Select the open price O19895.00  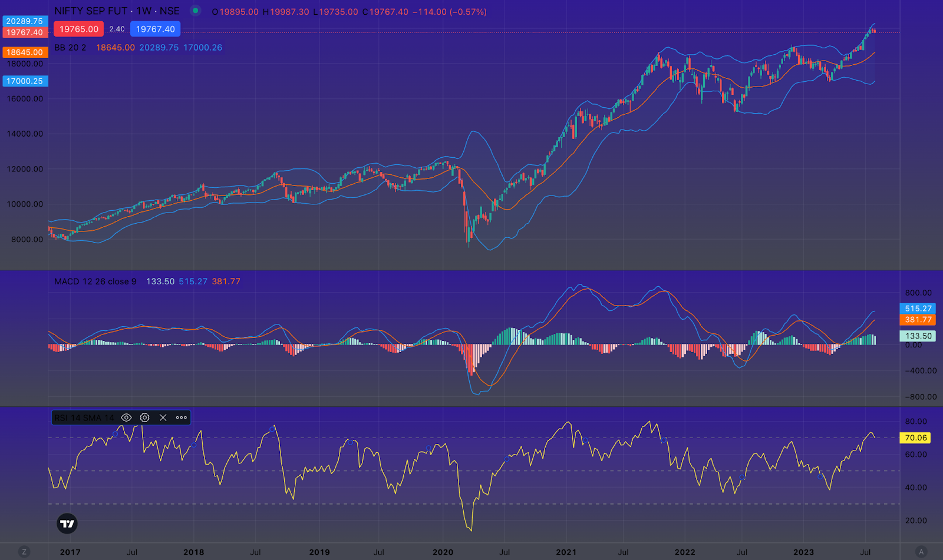235,12
